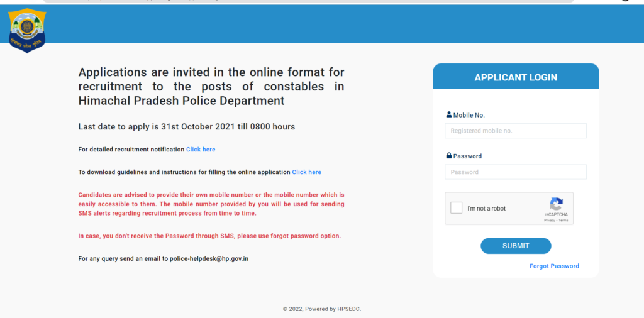Click the reCAPTCHA logo
The width and height of the screenshot is (644, 318).
(x=556, y=204)
